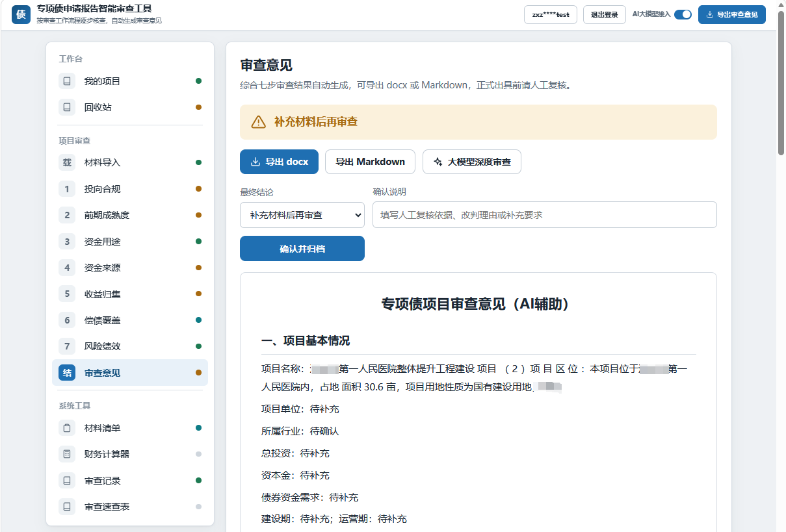
Task: Click step number 1 icon for 投向合规
Action: point(67,189)
